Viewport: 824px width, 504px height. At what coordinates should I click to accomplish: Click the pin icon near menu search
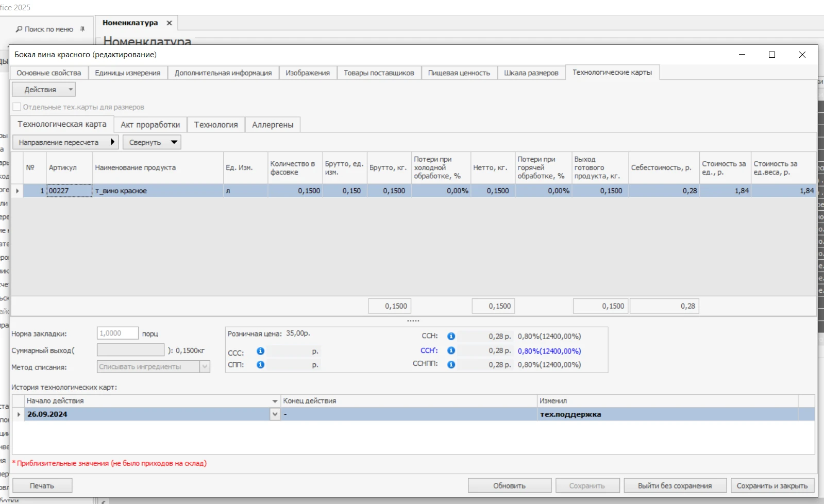(82, 29)
